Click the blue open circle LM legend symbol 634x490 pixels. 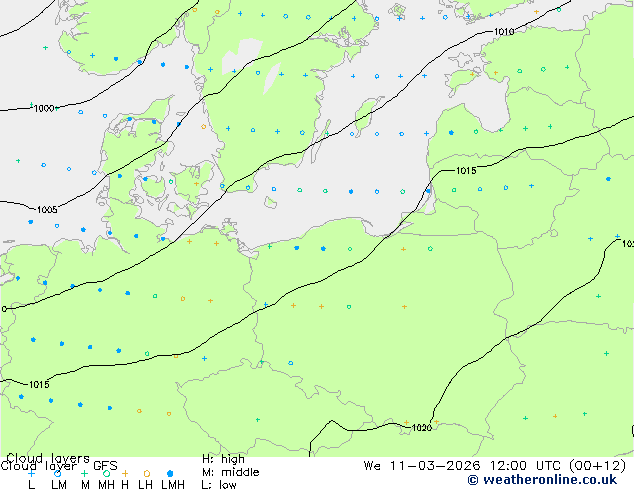[58, 473]
